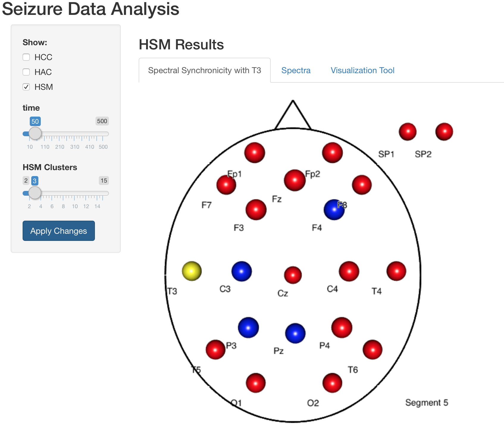
Task: Click the time slider handle
Action: tap(35, 133)
